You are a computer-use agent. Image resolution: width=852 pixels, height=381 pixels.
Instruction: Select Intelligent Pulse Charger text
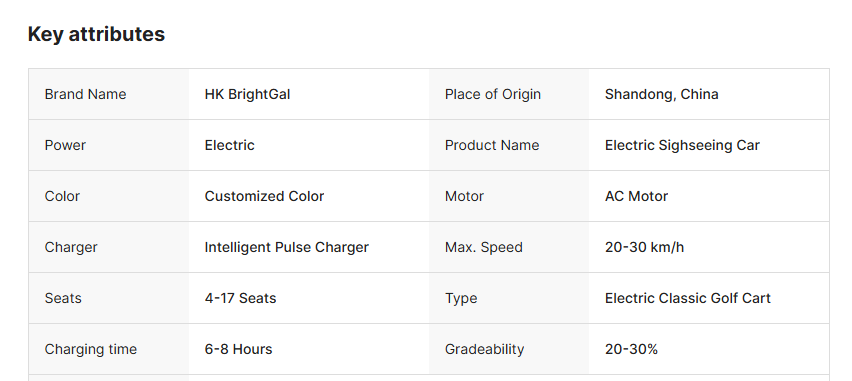click(x=286, y=247)
